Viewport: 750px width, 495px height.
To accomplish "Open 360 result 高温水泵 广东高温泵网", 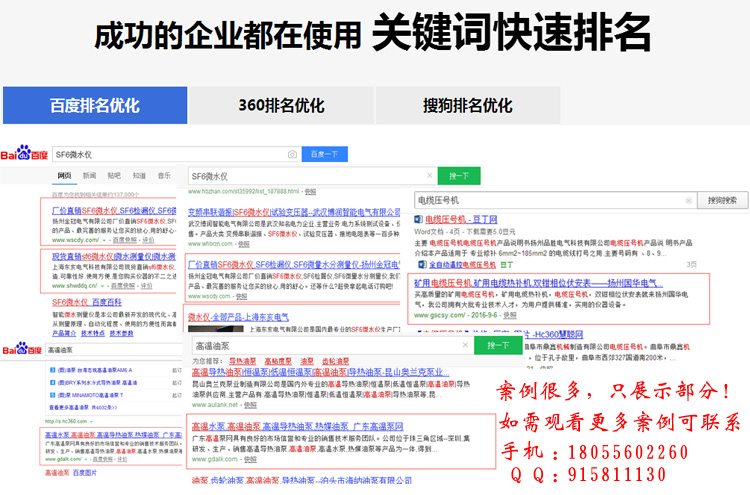I will click(x=298, y=426).
